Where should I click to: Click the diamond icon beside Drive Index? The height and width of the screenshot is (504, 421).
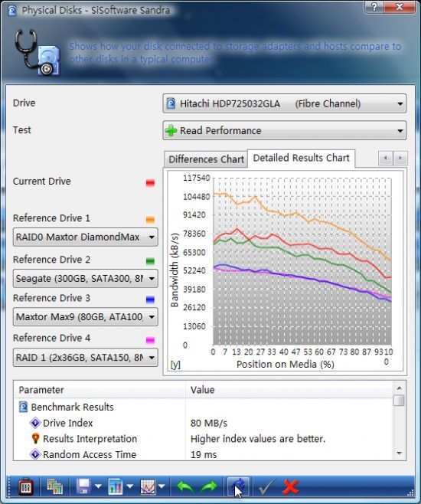35,423
